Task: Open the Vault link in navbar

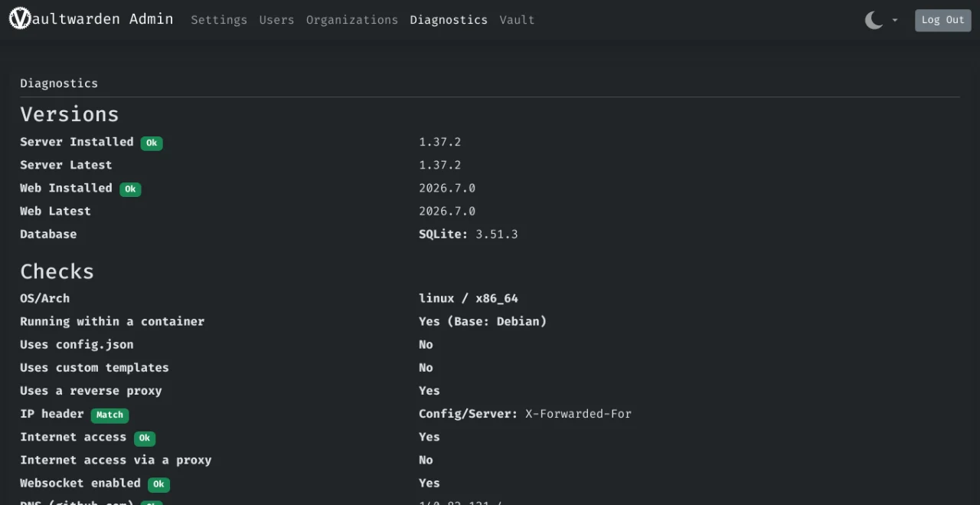Action: [517, 20]
